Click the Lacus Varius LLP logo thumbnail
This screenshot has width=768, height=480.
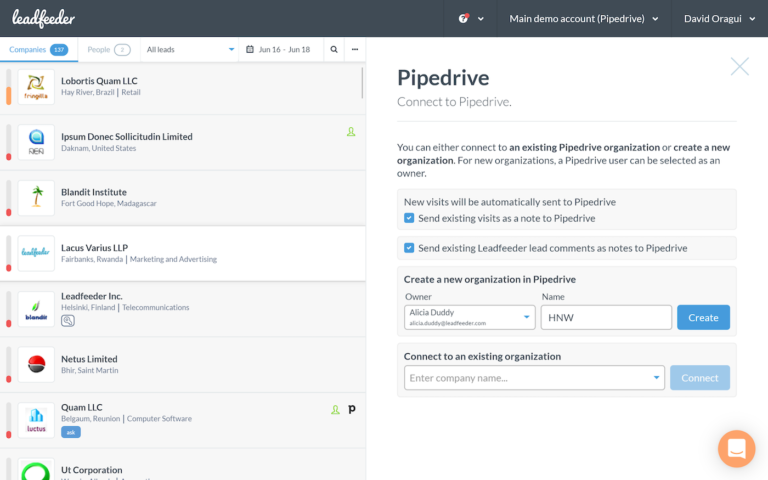pyautogui.click(x=36, y=254)
